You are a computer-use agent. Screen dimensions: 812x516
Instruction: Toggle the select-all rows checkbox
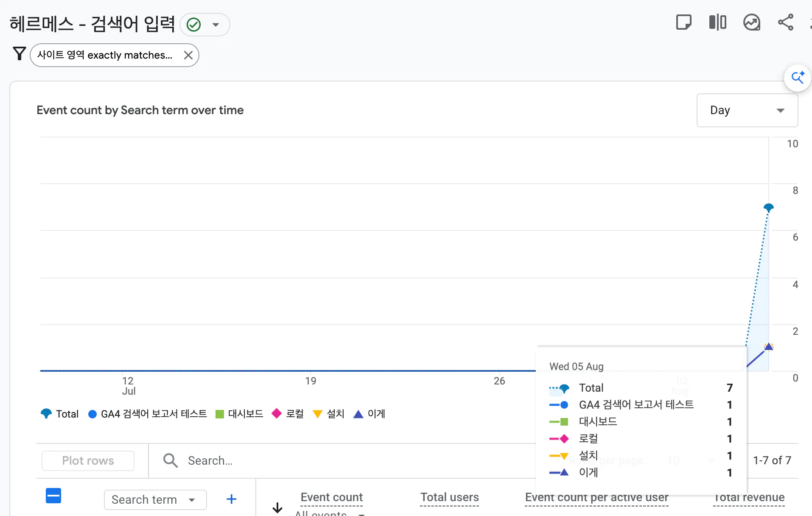pos(53,496)
